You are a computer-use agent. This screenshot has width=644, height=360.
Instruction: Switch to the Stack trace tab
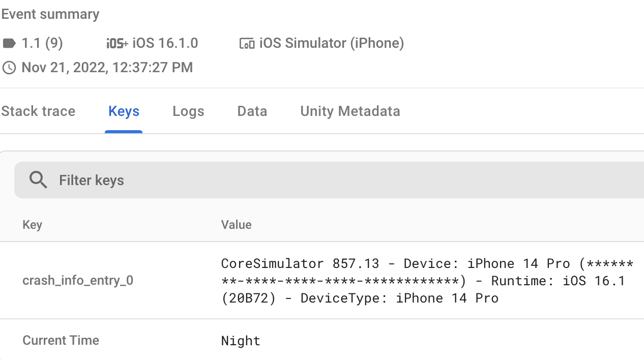pyautogui.click(x=38, y=111)
